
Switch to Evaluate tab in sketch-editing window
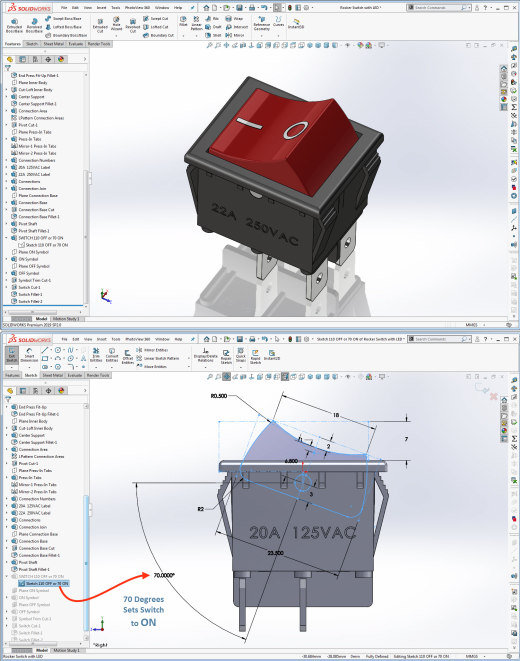[x=75, y=375]
